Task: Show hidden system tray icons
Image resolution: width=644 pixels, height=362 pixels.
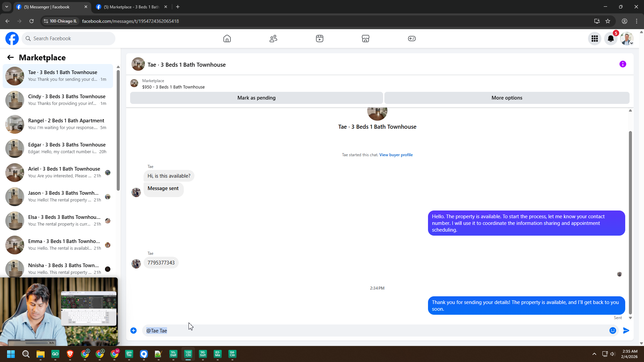Action: coord(594,354)
